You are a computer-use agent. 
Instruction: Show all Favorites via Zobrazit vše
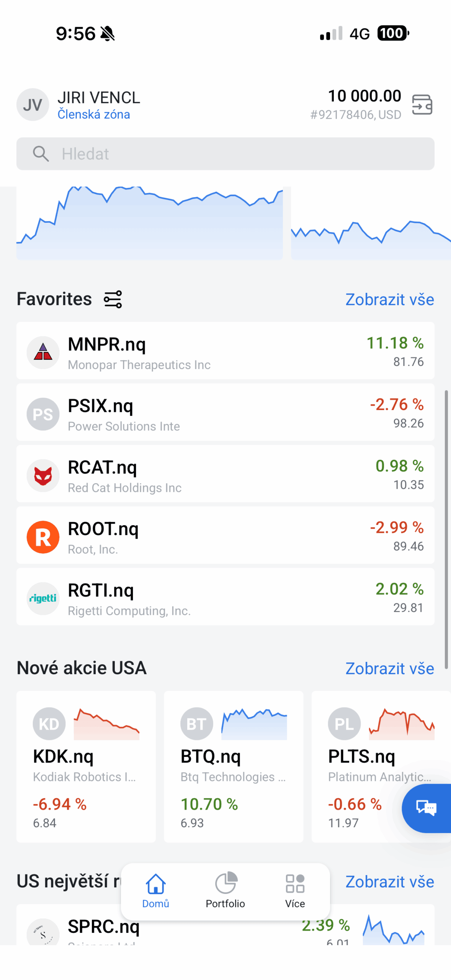point(389,299)
